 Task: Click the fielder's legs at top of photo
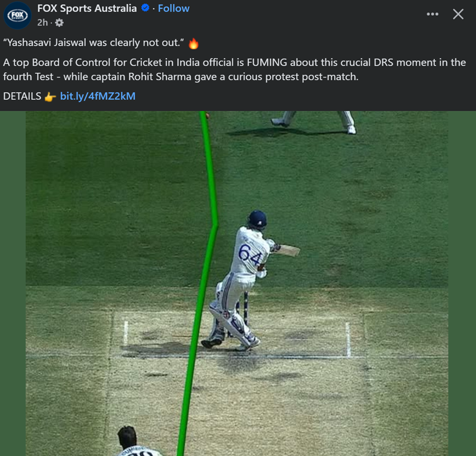click(x=314, y=122)
